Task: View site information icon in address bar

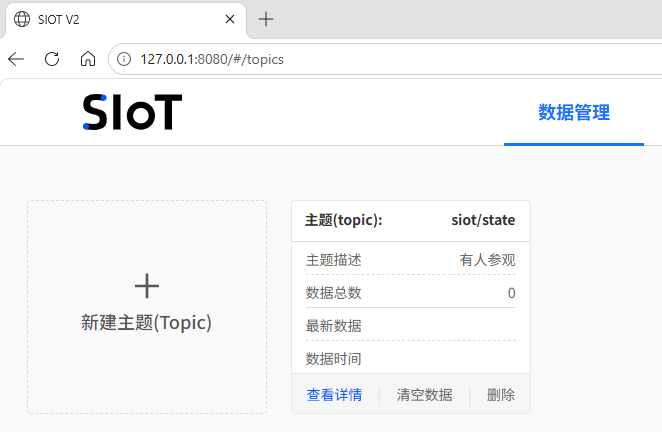Action: tap(124, 59)
